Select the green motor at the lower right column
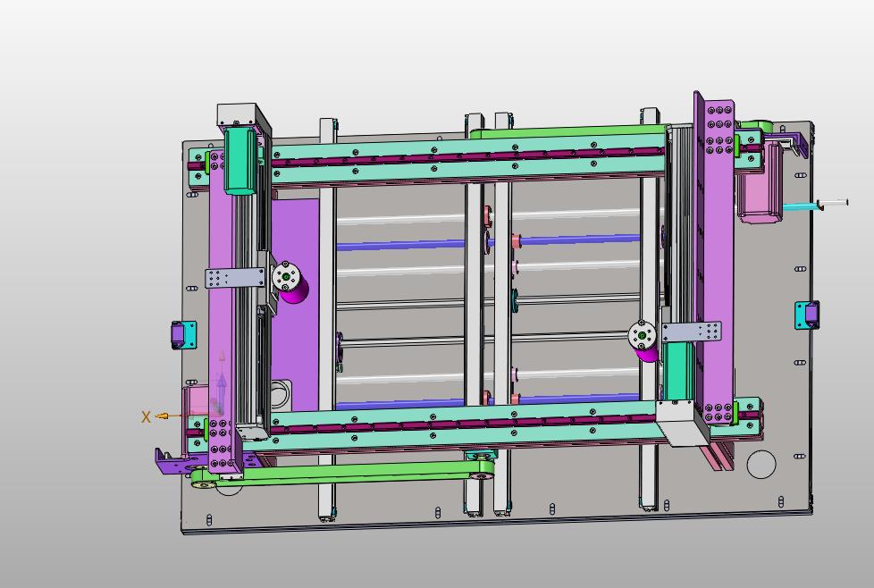 678,371
